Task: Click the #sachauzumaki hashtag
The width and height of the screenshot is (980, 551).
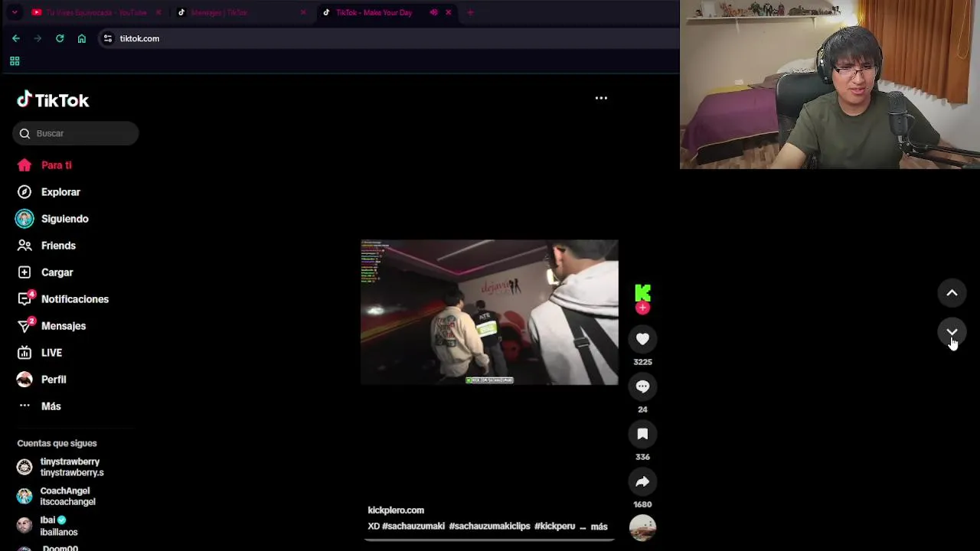Action: 413,527
